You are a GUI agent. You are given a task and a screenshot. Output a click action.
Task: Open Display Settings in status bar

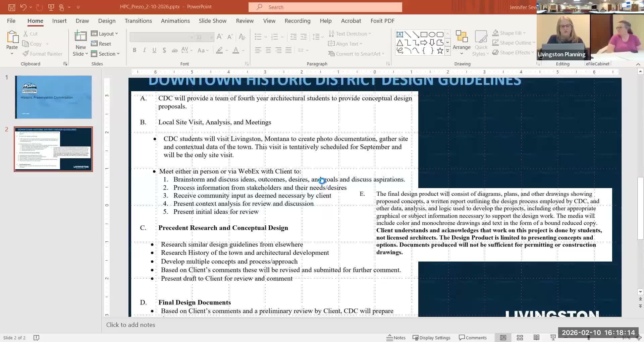(x=431, y=338)
